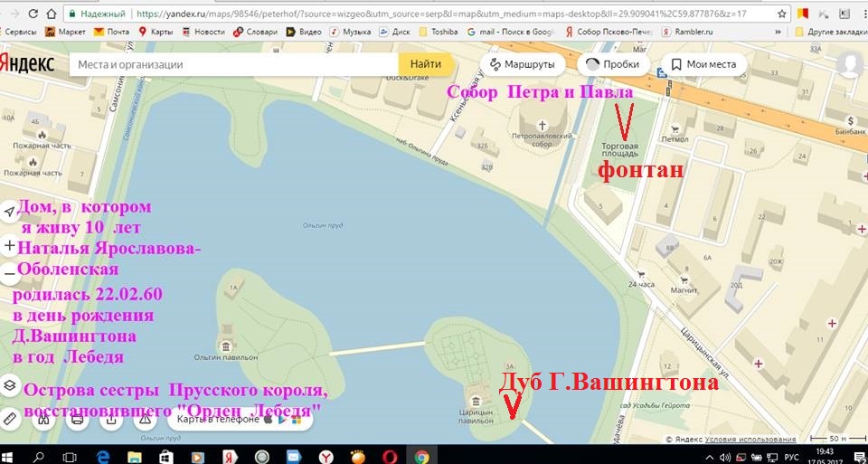Reload the page in Chrome
This screenshot has width=868, height=464.
(33, 14)
